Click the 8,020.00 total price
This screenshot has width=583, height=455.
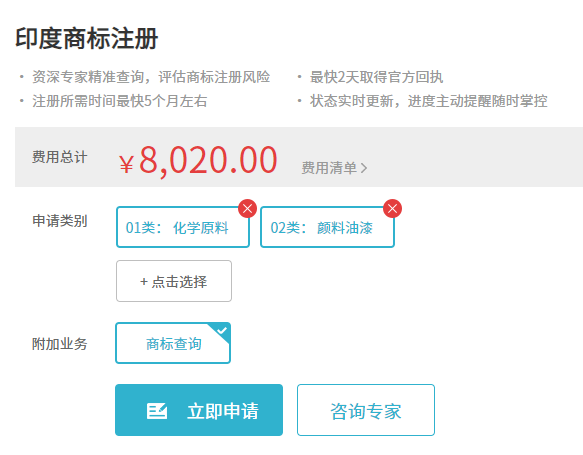click(208, 160)
